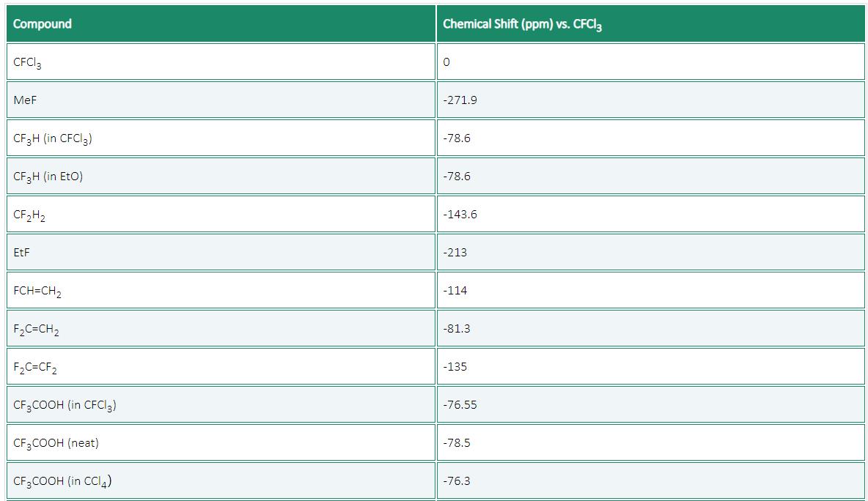Select the CF3COOH (in CFCl3) cell
The height and width of the screenshot is (501, 868).
221,405
